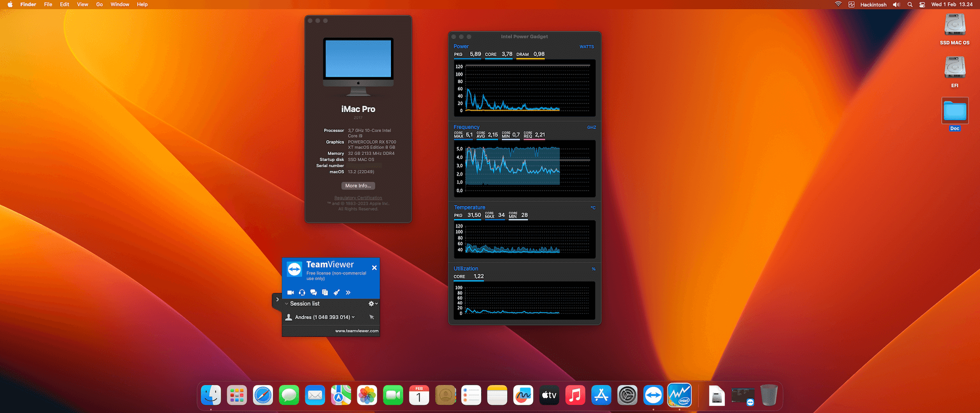980x413 pixels.
Task: Open the File menu
Action: pyautogui.click(x=48, y=5)
